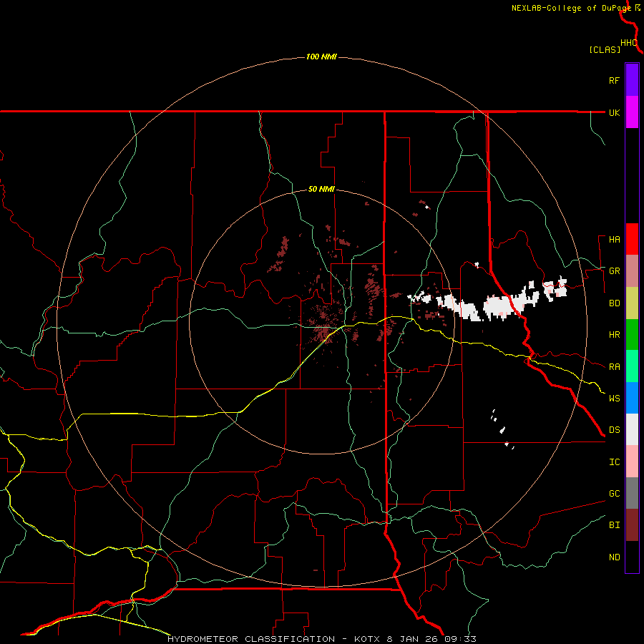Click the HA legend label
Screen dimensions: 644x644
(614, 239)
